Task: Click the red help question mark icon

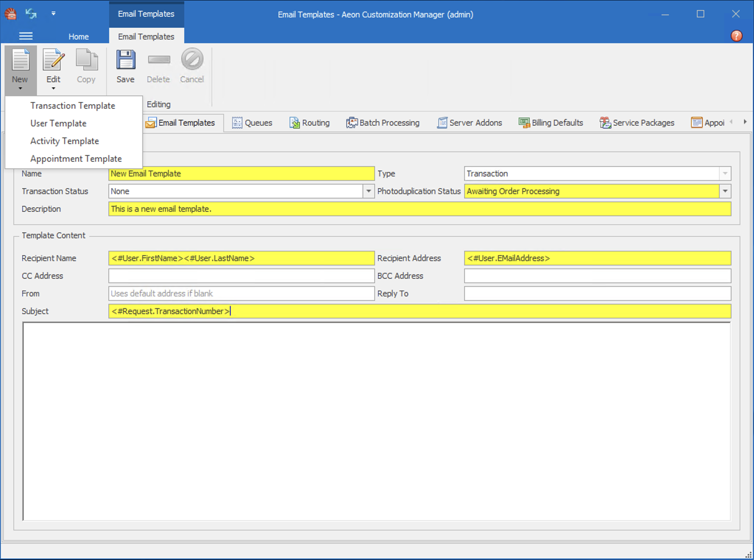Action: coord(736,36)
